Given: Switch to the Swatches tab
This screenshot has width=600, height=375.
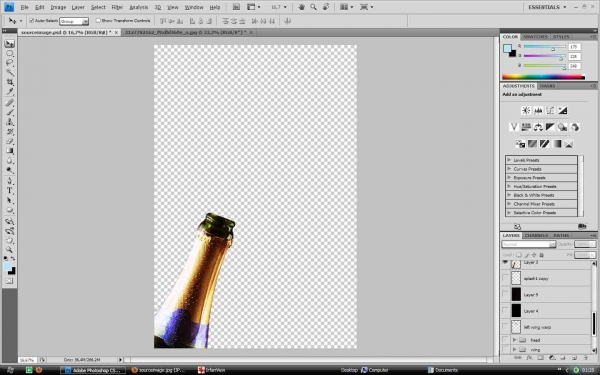Looking at the screenshot, I should (x=535, y=37).
